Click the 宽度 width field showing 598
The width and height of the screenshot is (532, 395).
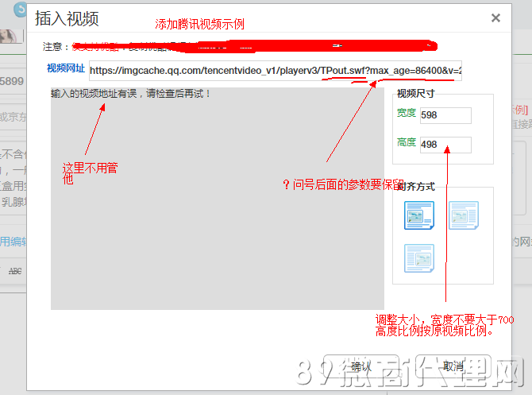[x=445, y=115]
